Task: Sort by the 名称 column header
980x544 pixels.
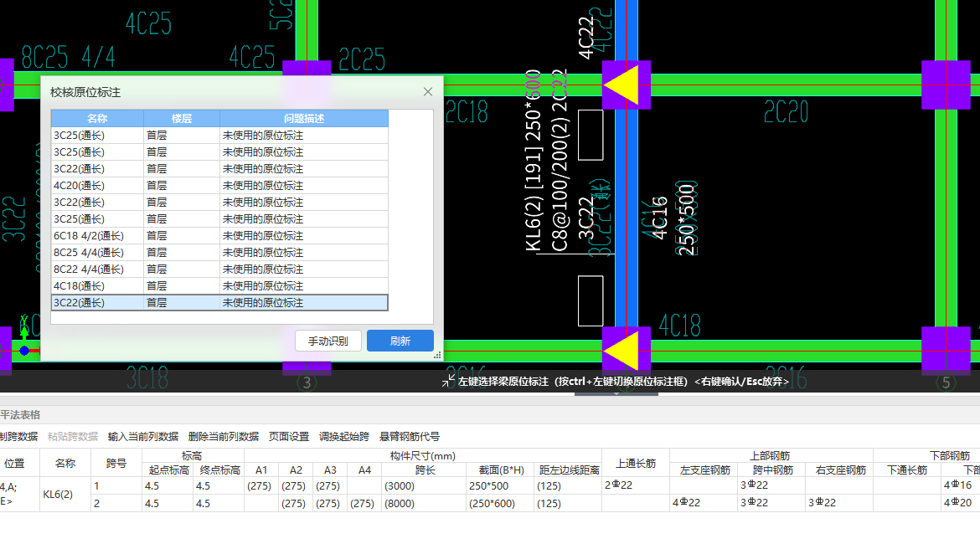Action: pyautogui.click(x=97, y=118)
